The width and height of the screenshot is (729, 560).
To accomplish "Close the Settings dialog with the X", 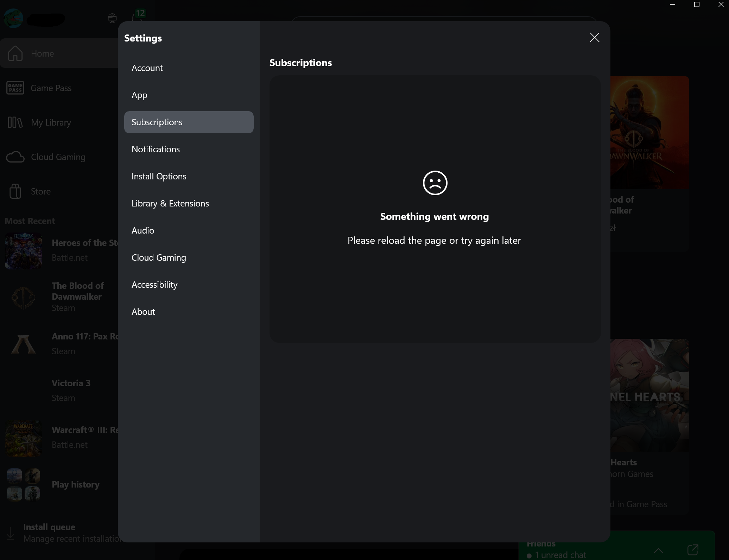I will pos(594,37).
